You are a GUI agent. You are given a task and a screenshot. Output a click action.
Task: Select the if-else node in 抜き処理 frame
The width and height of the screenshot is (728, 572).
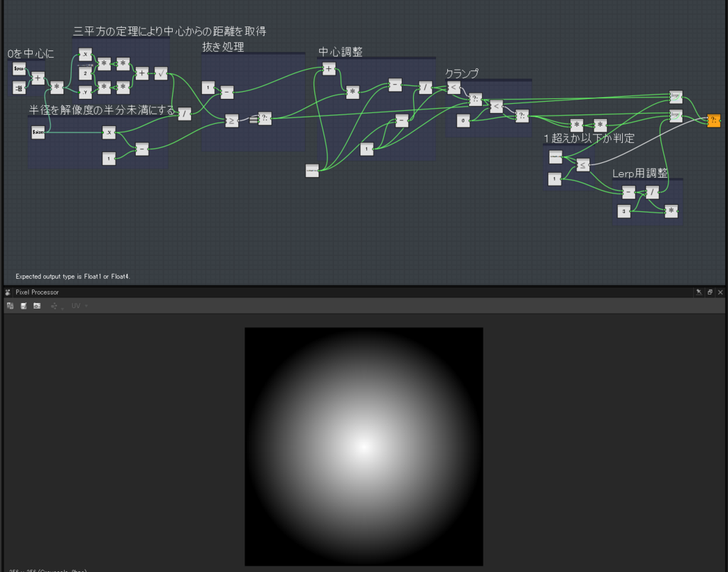coord(264,118)
